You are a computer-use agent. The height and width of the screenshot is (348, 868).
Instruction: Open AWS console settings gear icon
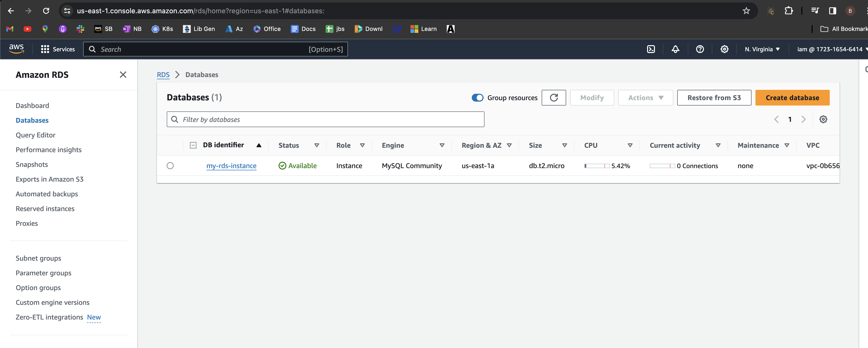click(x=725, y=49)
